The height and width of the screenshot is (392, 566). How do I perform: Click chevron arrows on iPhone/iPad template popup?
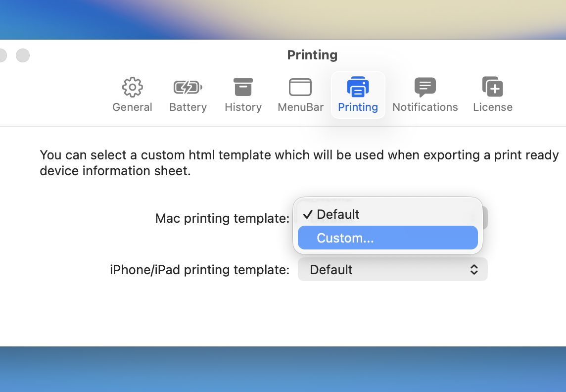tap(474, 270)
